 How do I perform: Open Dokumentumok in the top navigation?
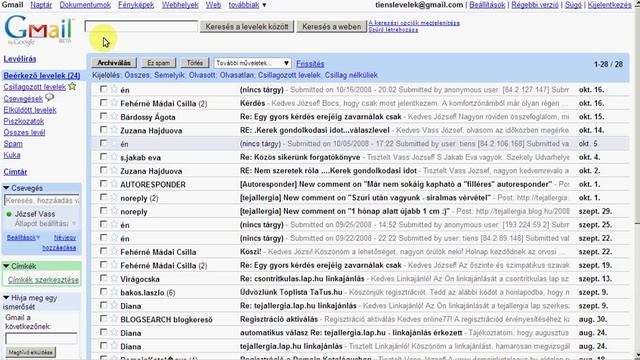[85, 5]
